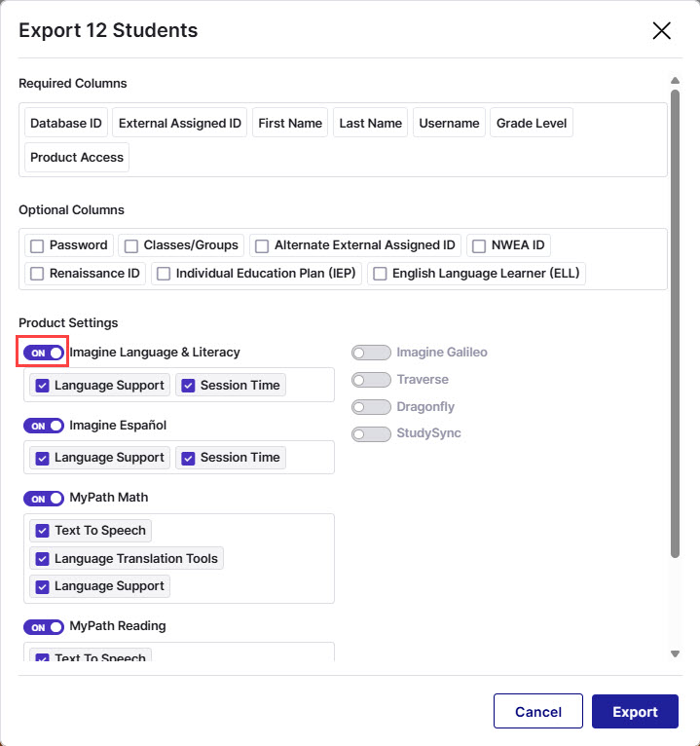Uncheck Language Support under MyPath Math
This screenshot has height=746, width=700.
pyautogui.click(x=42, y=586)
